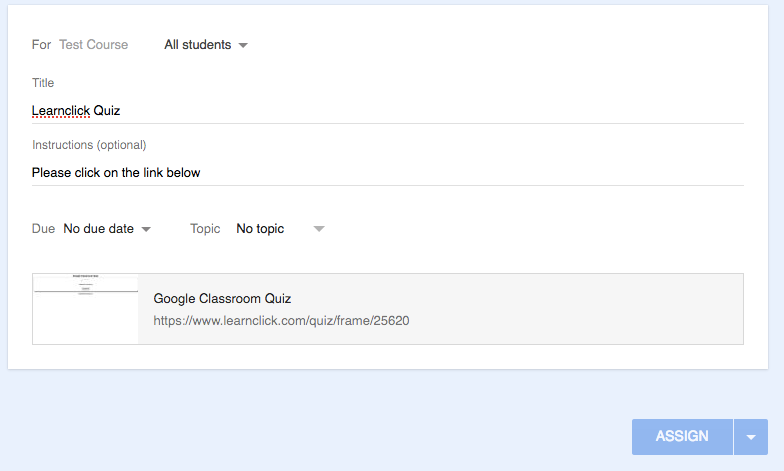784x471 pixels.
Task: Click the Title label
Action: [43, 82]
